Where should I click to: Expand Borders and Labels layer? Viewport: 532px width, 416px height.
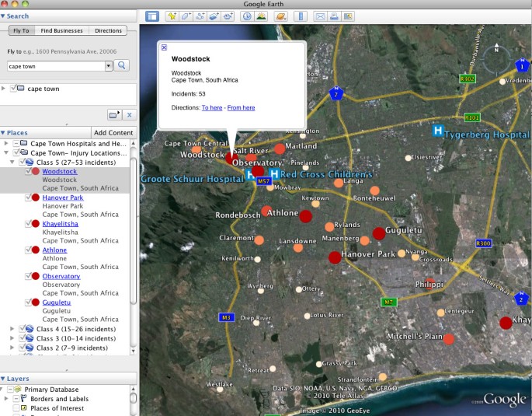coord(5,398)
